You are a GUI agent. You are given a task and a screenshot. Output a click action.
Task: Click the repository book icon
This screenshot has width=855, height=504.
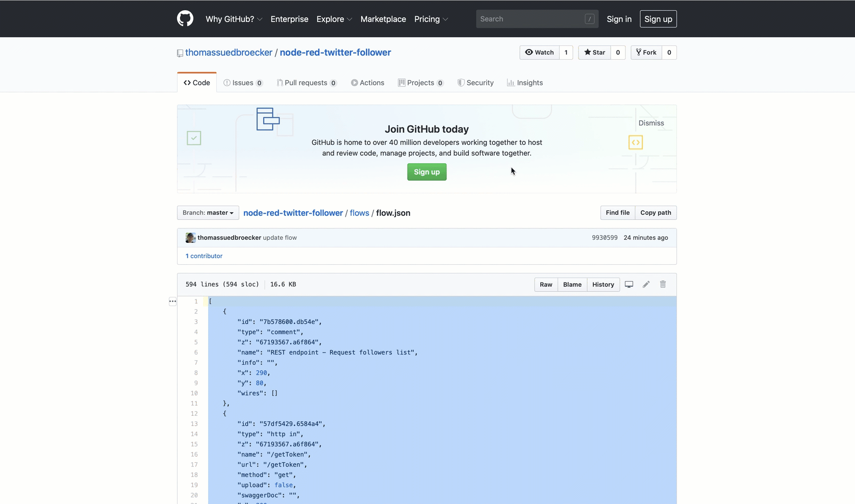tap(180, 53)
